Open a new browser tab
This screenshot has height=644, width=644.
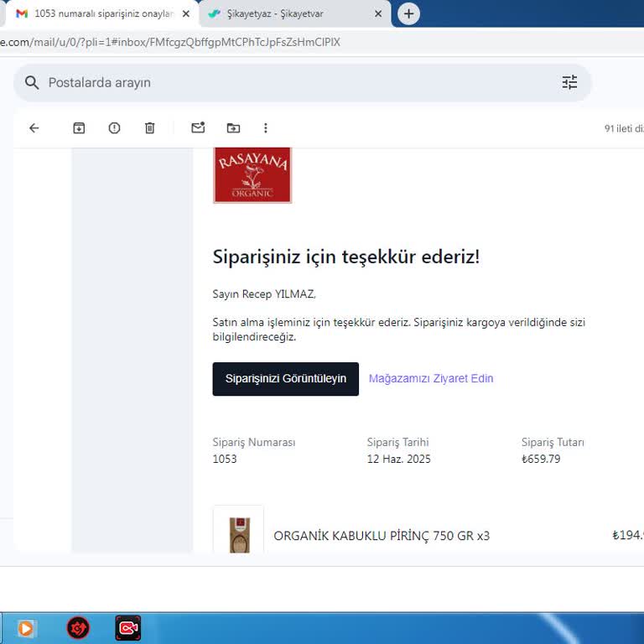coord(408,14)
